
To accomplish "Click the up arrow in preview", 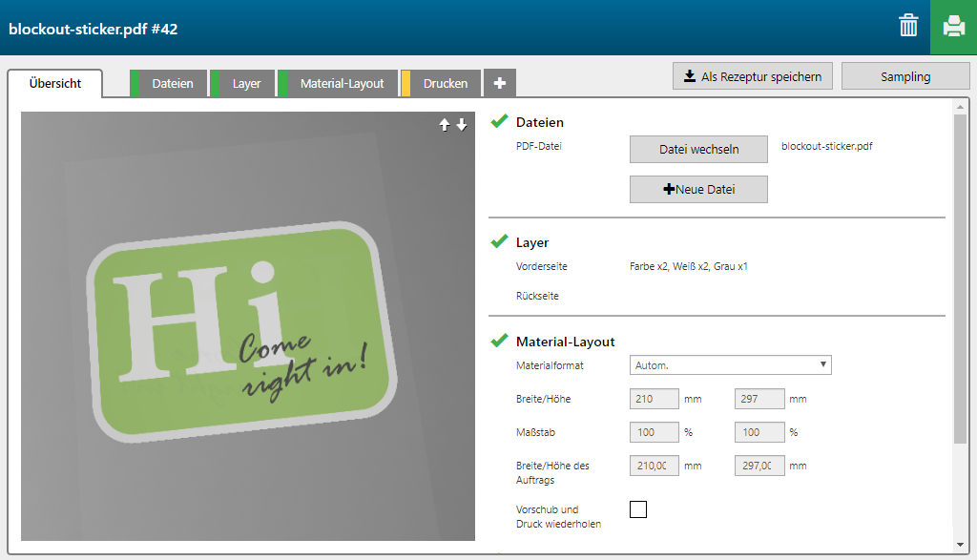I will (x=444, y=125).
